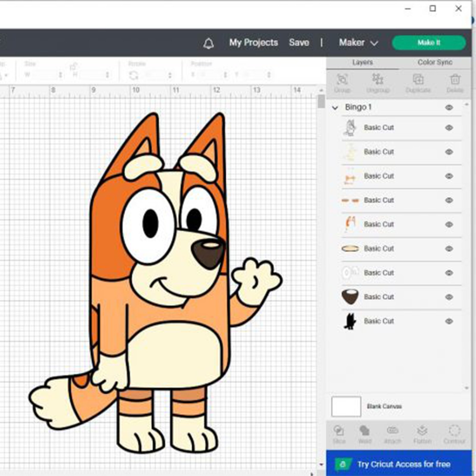
Task: Hide the Bingo 1 group layer
Action: coord(449,107)
